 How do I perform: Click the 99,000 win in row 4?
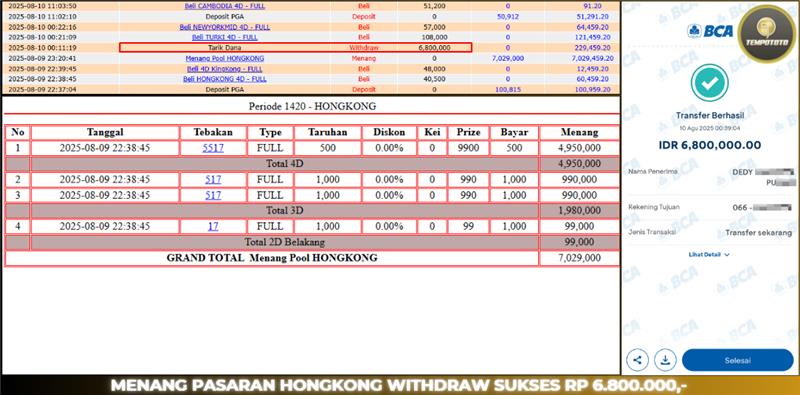click(579, 226)
